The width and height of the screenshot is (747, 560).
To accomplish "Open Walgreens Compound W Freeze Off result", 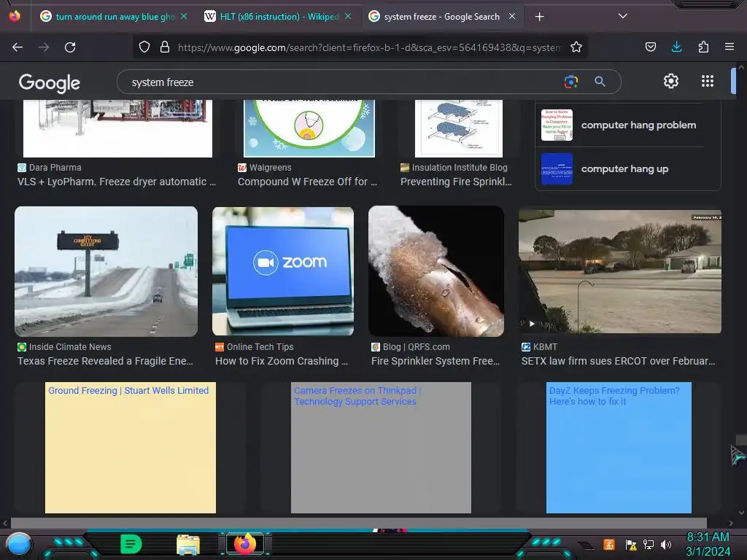I will click(307, 182).
